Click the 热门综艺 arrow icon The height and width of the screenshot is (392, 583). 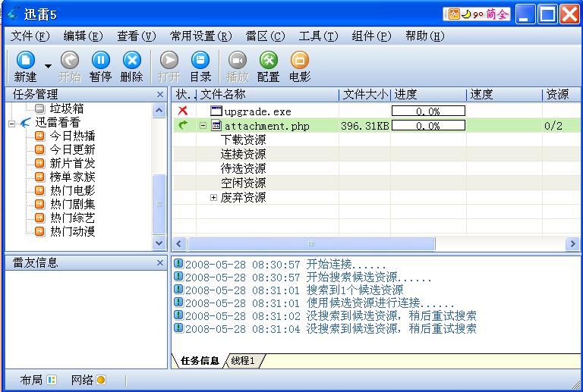point(39,218)
